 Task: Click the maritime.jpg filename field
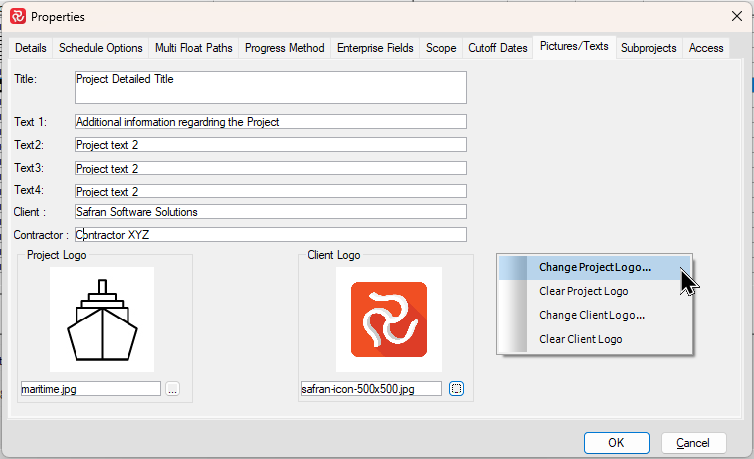(x=90, y=389)
